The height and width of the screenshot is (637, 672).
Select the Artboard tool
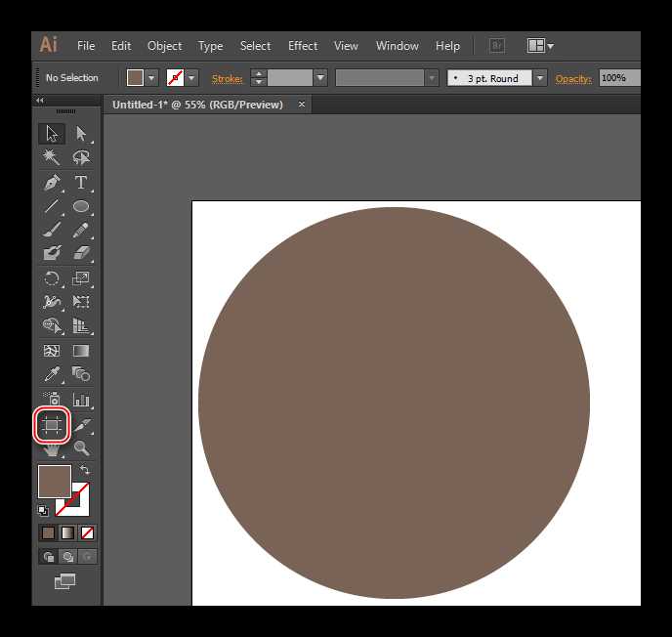click(x=52, y=425)
